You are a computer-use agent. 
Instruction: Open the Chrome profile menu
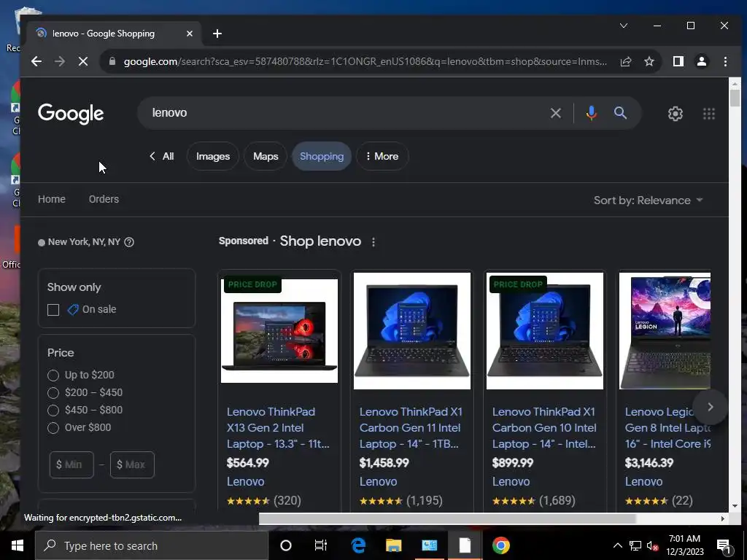point(702,61)
